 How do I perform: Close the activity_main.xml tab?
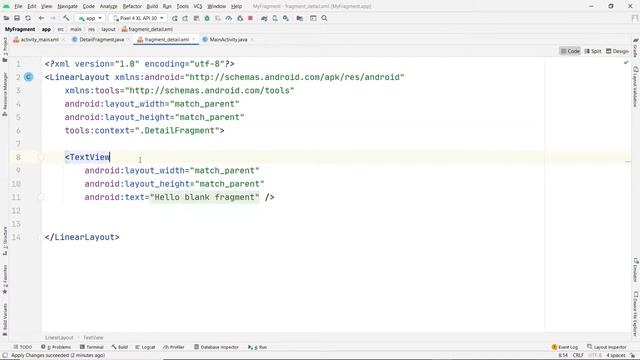(63, 40)
